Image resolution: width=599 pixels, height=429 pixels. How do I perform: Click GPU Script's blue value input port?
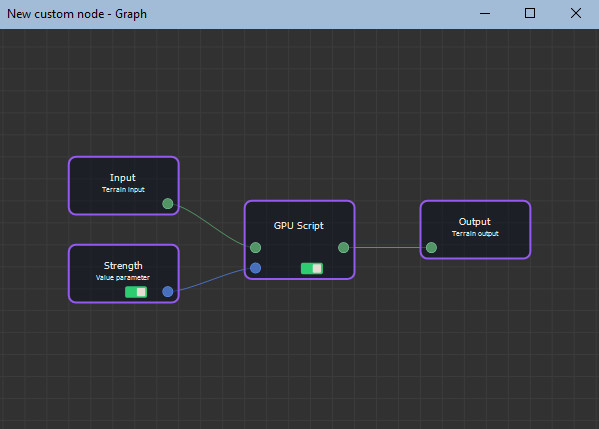(x=256, y=268)
